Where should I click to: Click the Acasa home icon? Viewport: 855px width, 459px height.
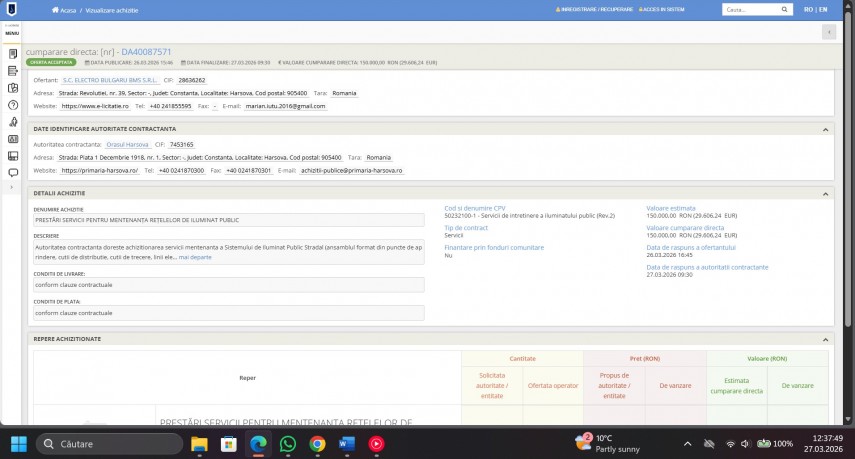pos(55,9)
